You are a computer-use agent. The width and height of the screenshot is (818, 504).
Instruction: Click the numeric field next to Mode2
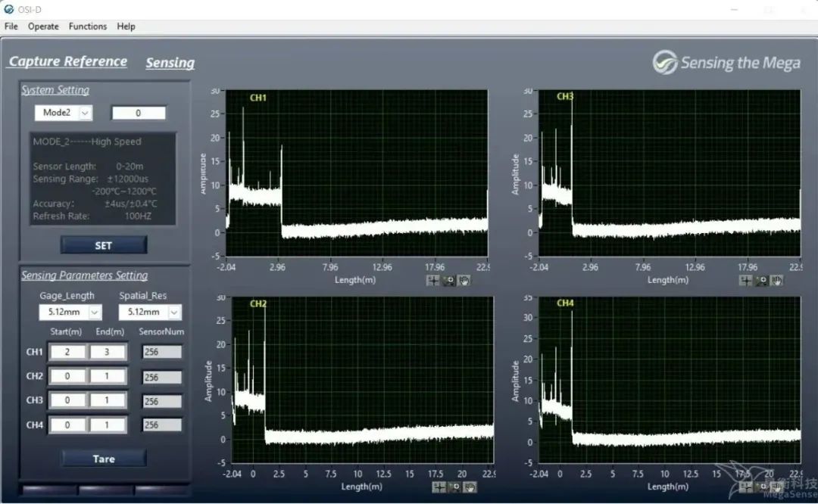point(139,113)
